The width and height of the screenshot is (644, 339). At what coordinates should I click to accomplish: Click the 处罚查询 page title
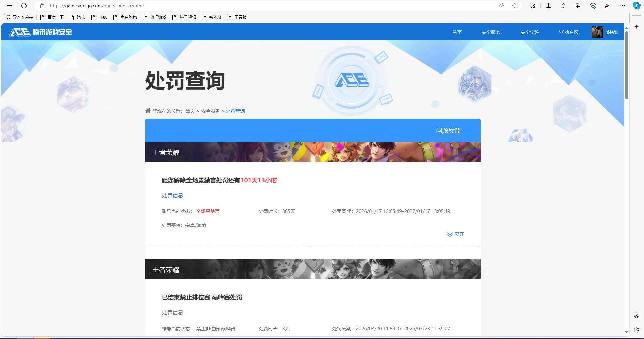[x=185, y=81]
